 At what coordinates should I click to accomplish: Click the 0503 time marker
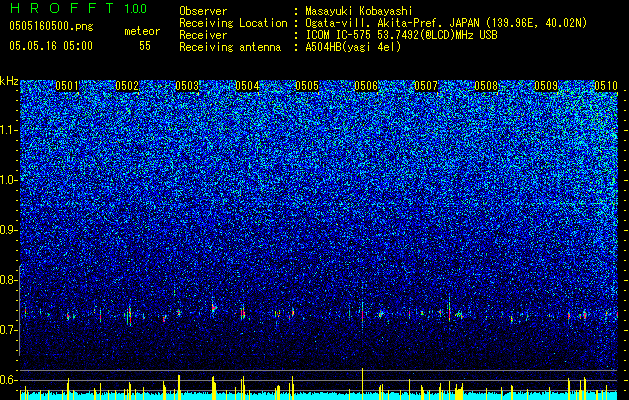pos(187,86)
